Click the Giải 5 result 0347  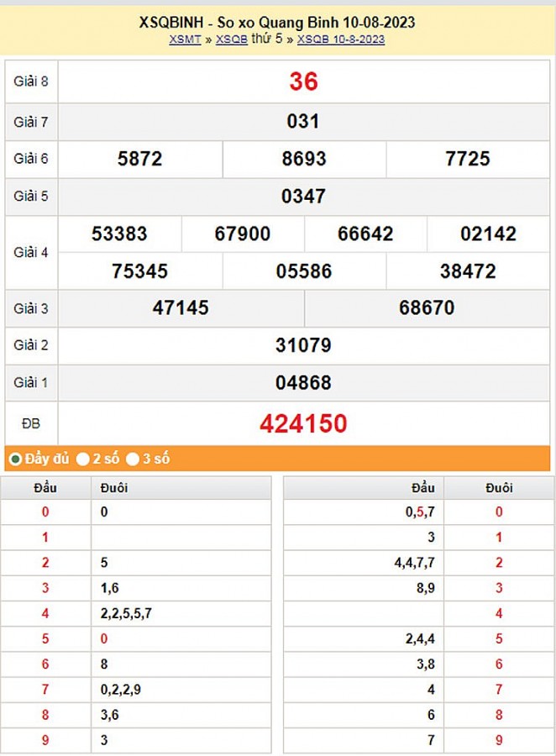tap(303, 197)
